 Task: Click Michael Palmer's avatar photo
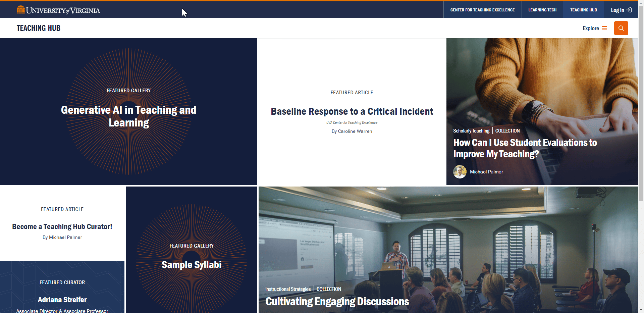(x=460, y=172)
